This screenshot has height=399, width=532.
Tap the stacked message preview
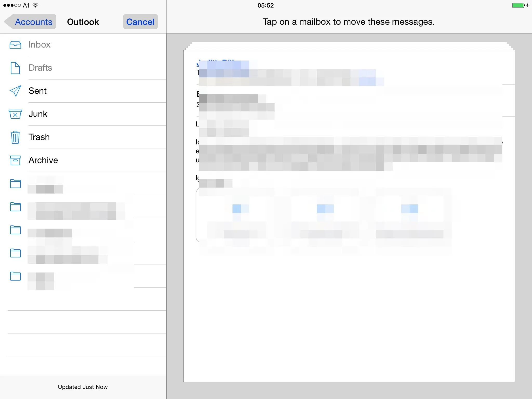349,216
